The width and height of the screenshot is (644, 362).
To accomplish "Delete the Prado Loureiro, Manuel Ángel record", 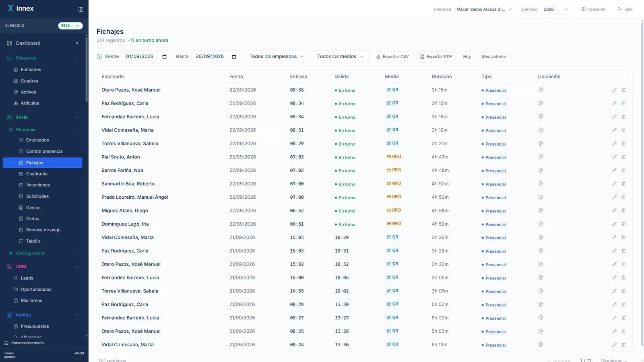I will pos(623,197).
